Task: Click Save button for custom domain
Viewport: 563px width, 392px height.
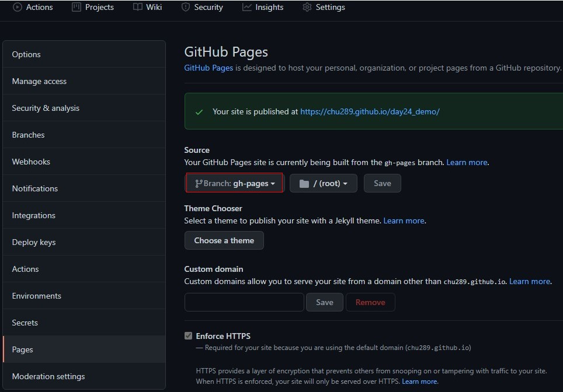Action: [x=325, y=302]
